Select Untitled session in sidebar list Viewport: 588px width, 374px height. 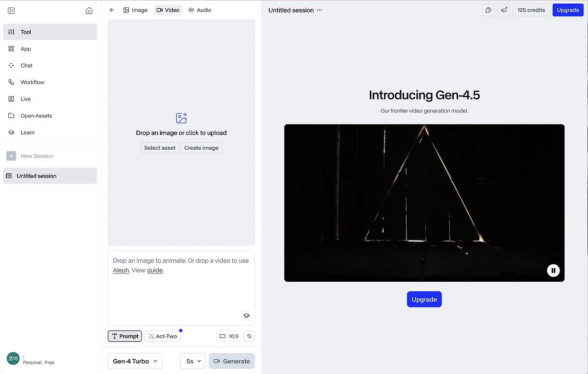[50, 176]
